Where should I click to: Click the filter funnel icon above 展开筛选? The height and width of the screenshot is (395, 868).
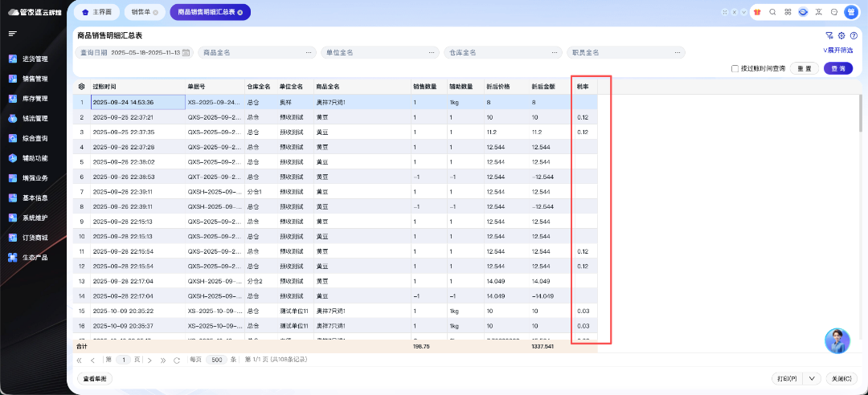click(829, 36)
